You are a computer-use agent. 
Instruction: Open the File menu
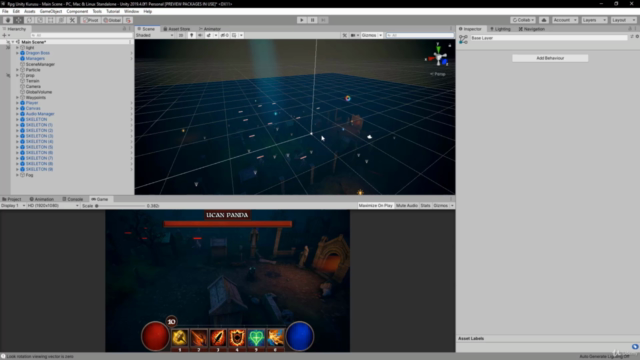pyautogui.click(x=5, y=11)
